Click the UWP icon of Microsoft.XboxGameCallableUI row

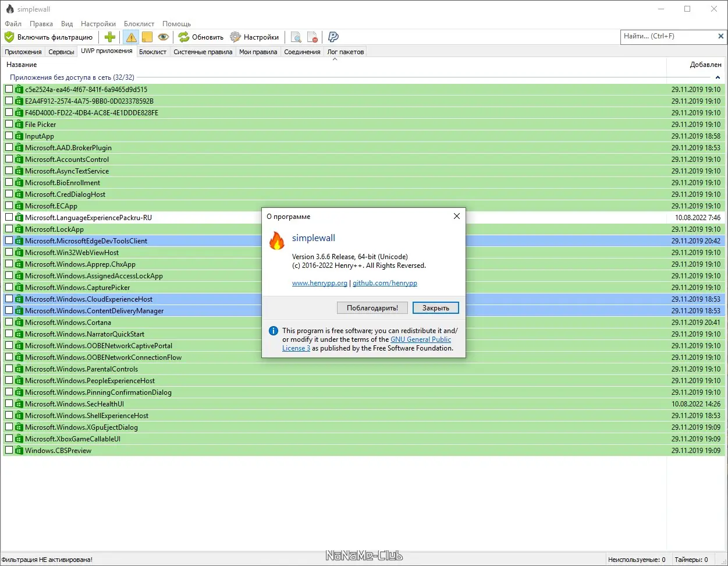pyautogui.click(x=19, y=439)
